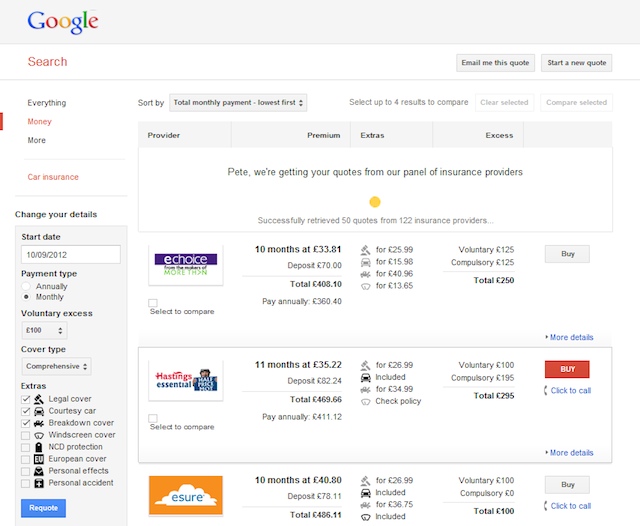Viewport: 640px width, 526px height.
Task: Open Cover type Comprehensive dropdown
Action: click(56, 366)
